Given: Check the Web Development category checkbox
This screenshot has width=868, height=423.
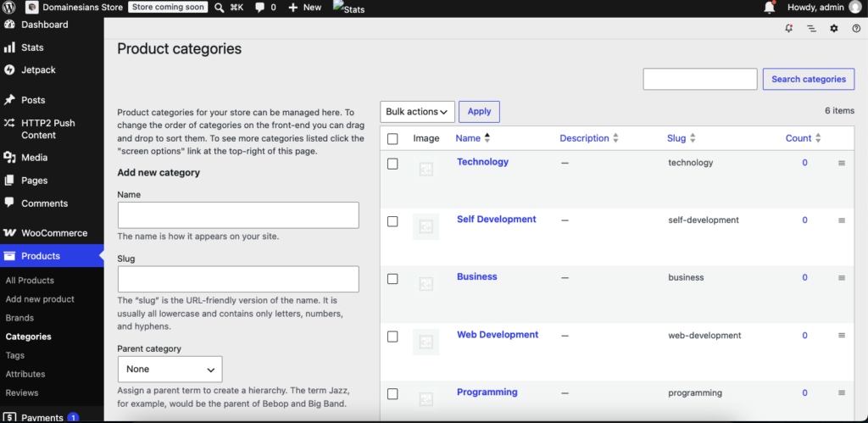Looking at the screenshot, I should pyautogui.click(x=392, y=337).
